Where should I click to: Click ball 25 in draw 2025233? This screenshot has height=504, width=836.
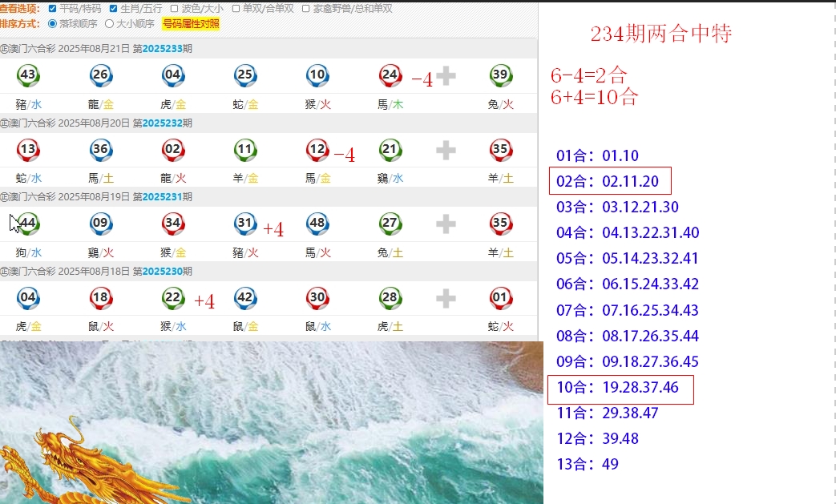pos(245,75)
